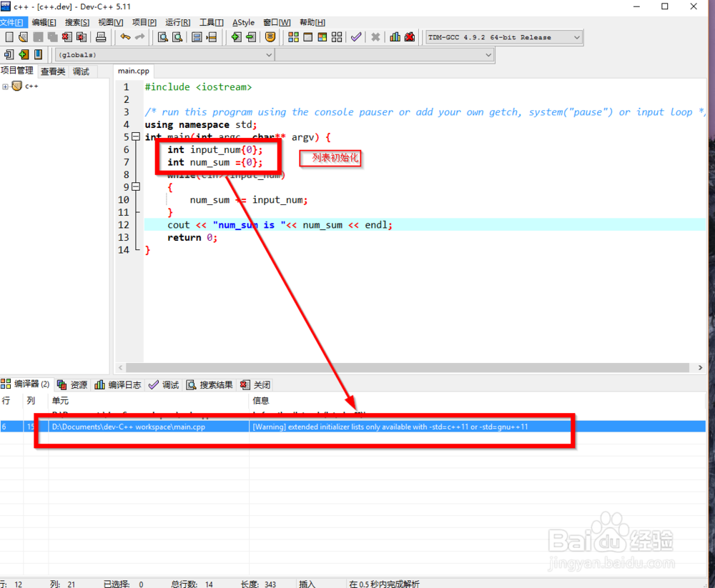Open the 运行 menu
The width and height of the screenshot is (715, 588).
coord(177,22)
